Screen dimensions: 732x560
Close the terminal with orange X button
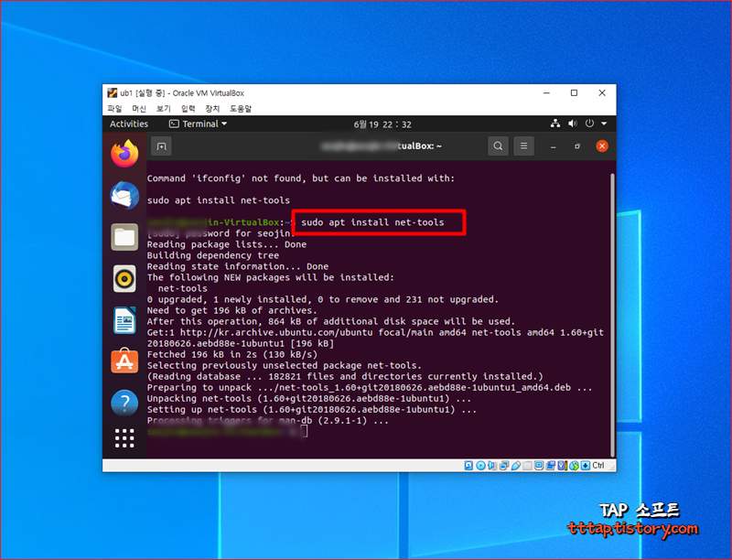[602, 146]
